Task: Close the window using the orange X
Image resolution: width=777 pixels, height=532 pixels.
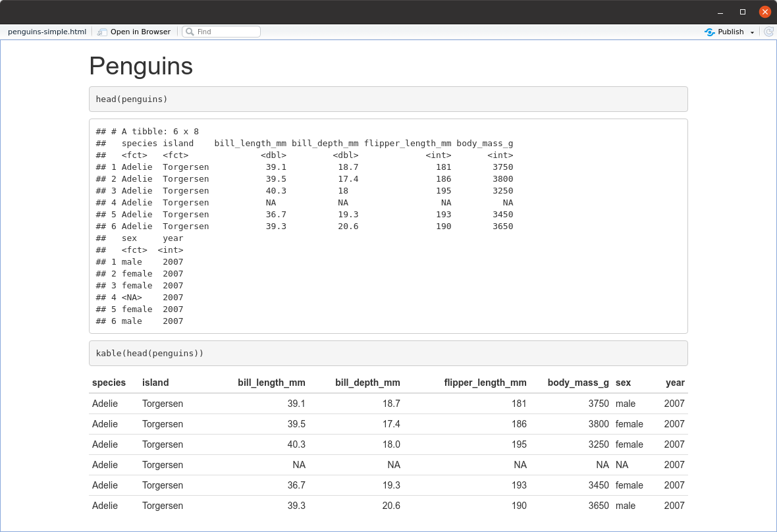Action: [x=764, y=12]
